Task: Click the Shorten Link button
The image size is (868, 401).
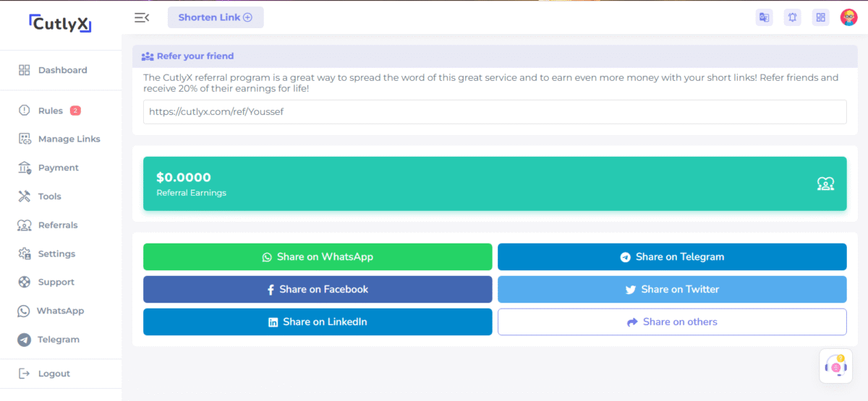Action: (216, 17)
